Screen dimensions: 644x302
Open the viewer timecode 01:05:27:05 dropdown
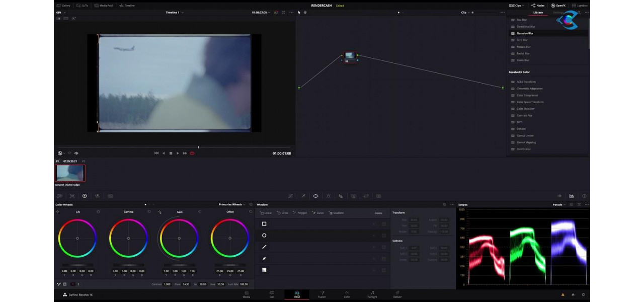261,12
